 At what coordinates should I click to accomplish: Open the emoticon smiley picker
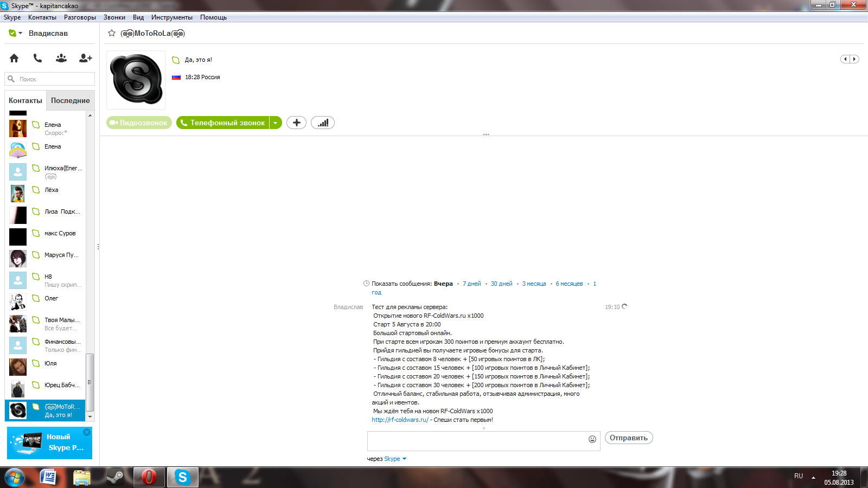click(592, 439)
